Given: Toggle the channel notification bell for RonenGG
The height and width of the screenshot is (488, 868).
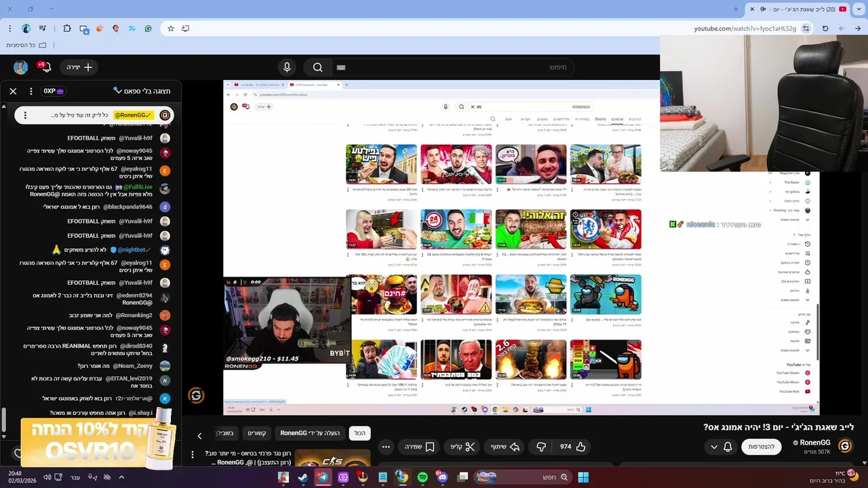Looking at the screenshot, I should 728,447.
